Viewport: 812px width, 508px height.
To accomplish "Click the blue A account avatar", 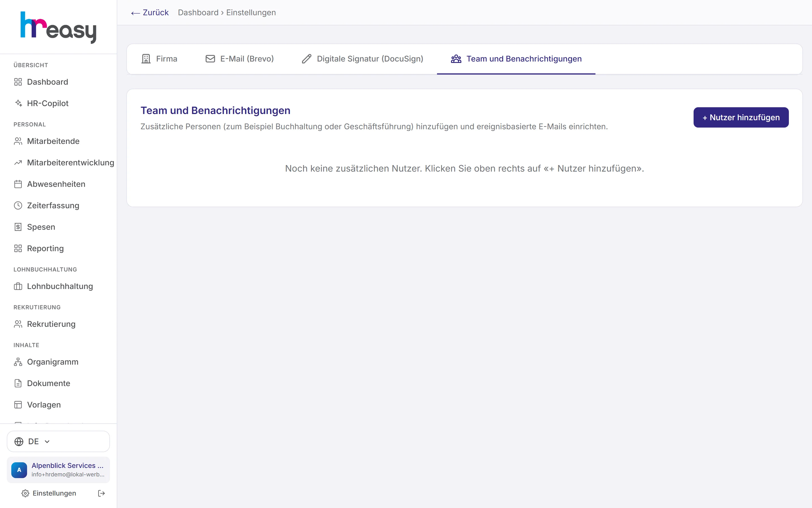I will pyautogui.click(x=19, y=470).
